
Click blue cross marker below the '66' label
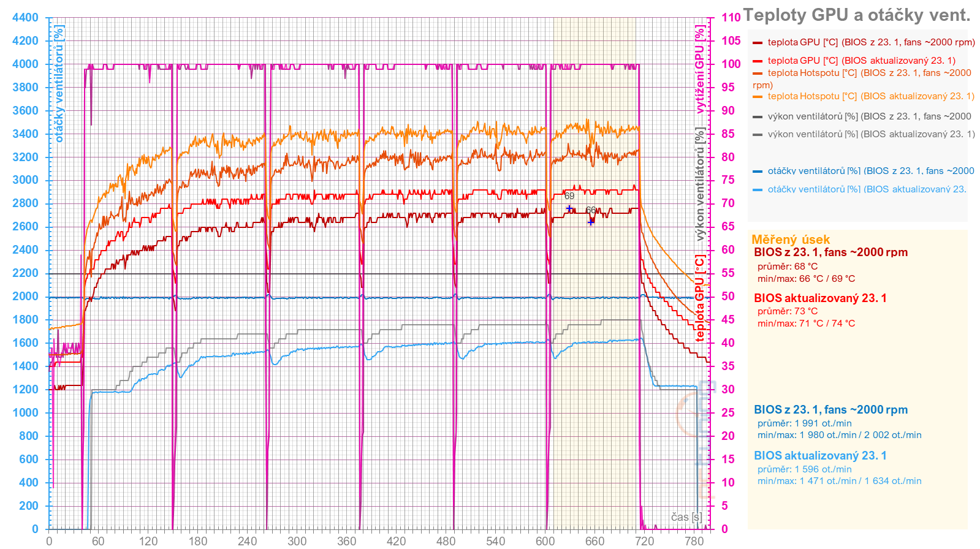(x=591, y=222)
